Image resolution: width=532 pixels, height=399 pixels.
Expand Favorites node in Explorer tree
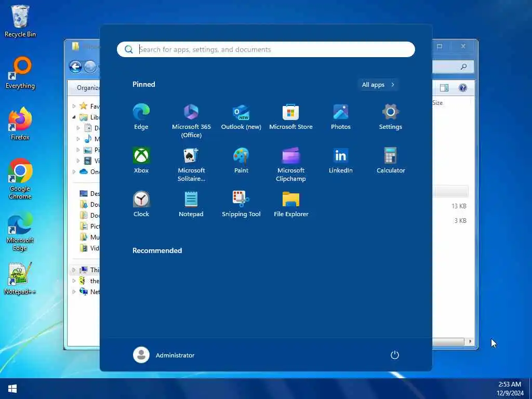click(x=74, y=106)
